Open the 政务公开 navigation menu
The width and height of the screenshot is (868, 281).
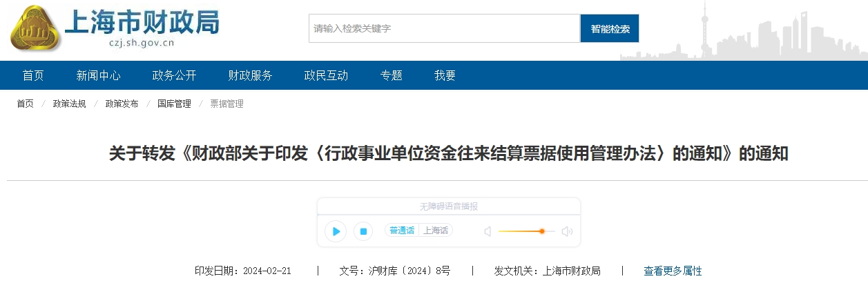click(174, 75)
